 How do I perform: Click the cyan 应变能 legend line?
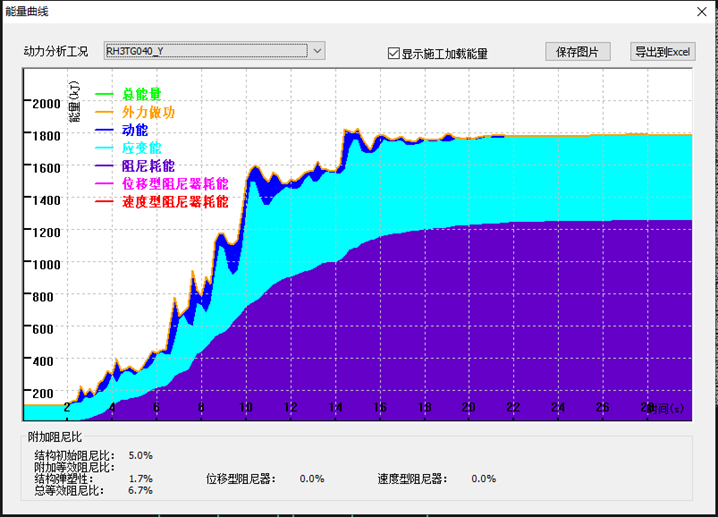tap(104, 148)
